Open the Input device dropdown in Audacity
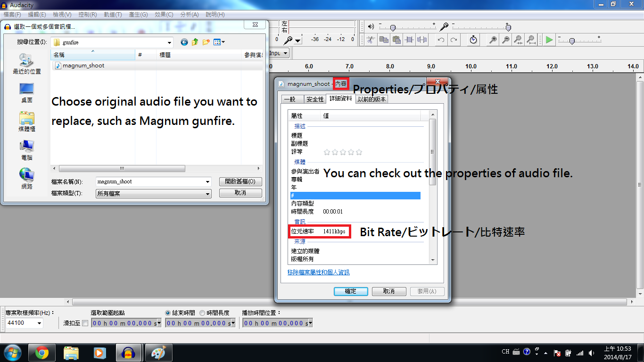The width and height of the screenshot is (644, 362). [x=286, y=53]
